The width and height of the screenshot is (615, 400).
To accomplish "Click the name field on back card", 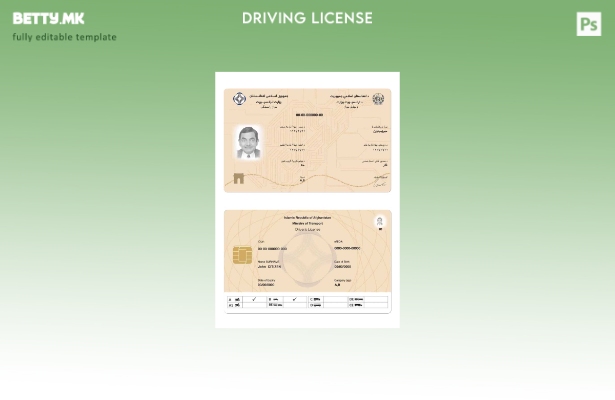I will (269, 266).
